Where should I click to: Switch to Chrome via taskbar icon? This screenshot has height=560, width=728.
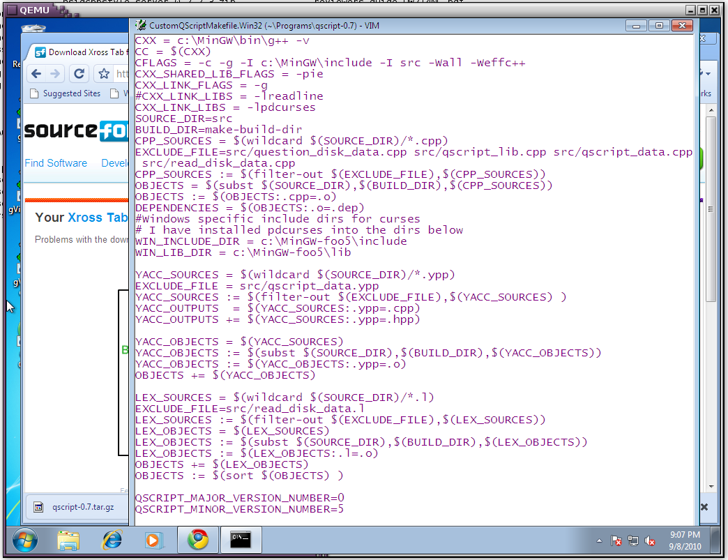198,540
